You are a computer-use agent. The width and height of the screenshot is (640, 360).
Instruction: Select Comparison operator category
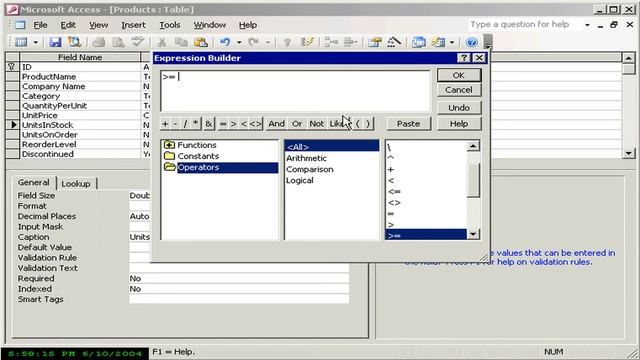[x=310, y=169]
